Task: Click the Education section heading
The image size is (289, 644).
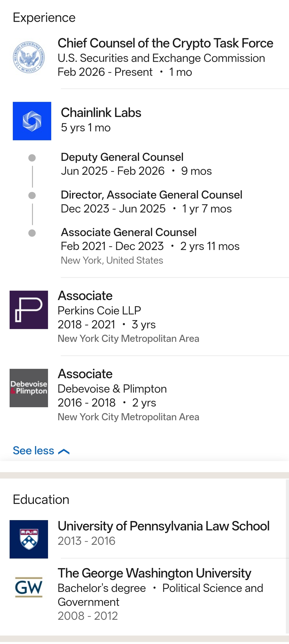Action: coord(41,500)
